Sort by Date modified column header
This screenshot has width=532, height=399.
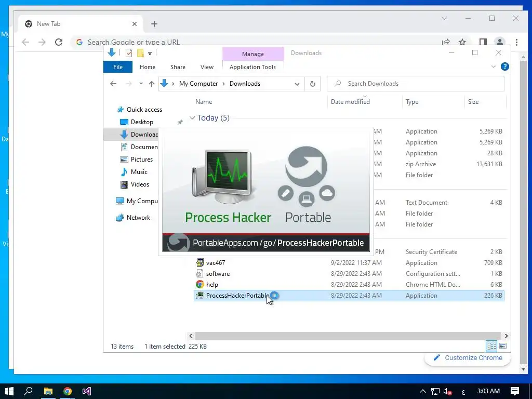coord(350,102)
